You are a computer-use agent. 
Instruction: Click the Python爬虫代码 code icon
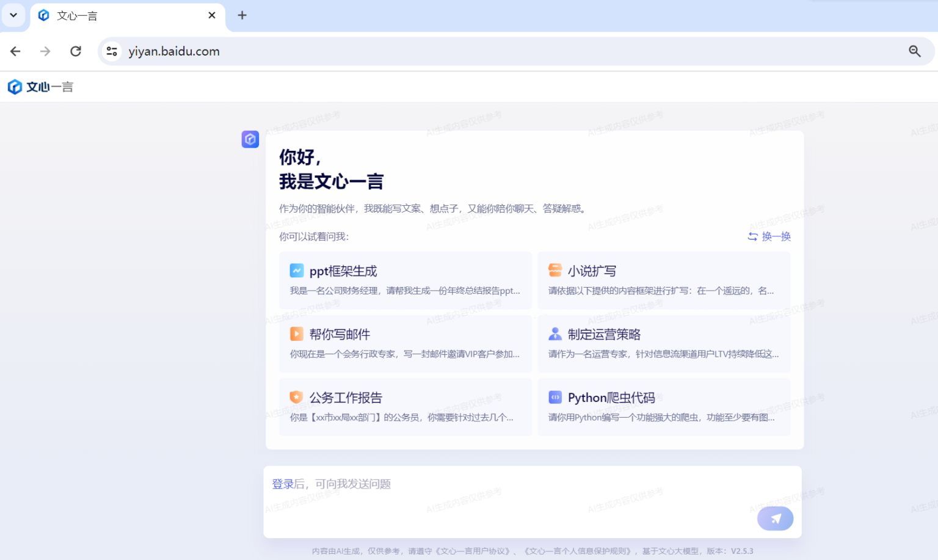click(x=555, y=397)
